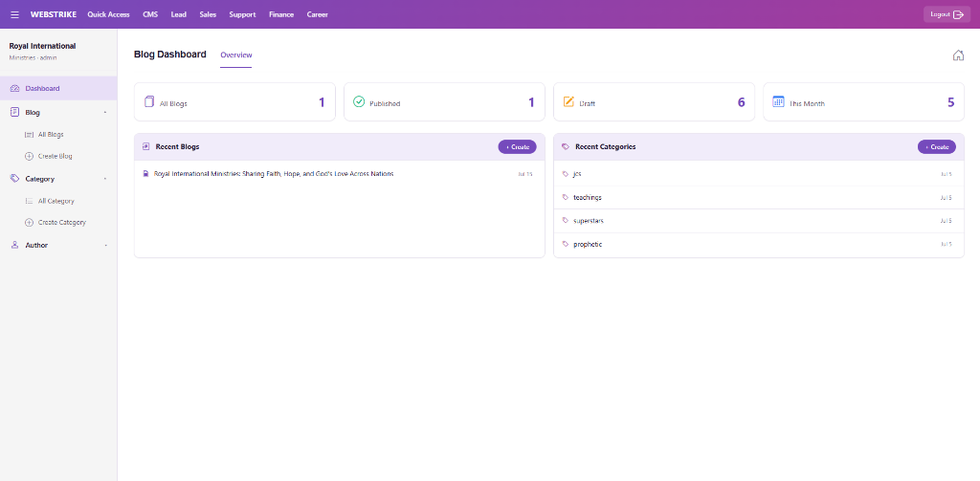This screenshot has width=980, height=481.
Task: Open the This Month stat card
Action: [x=864, y=101]
